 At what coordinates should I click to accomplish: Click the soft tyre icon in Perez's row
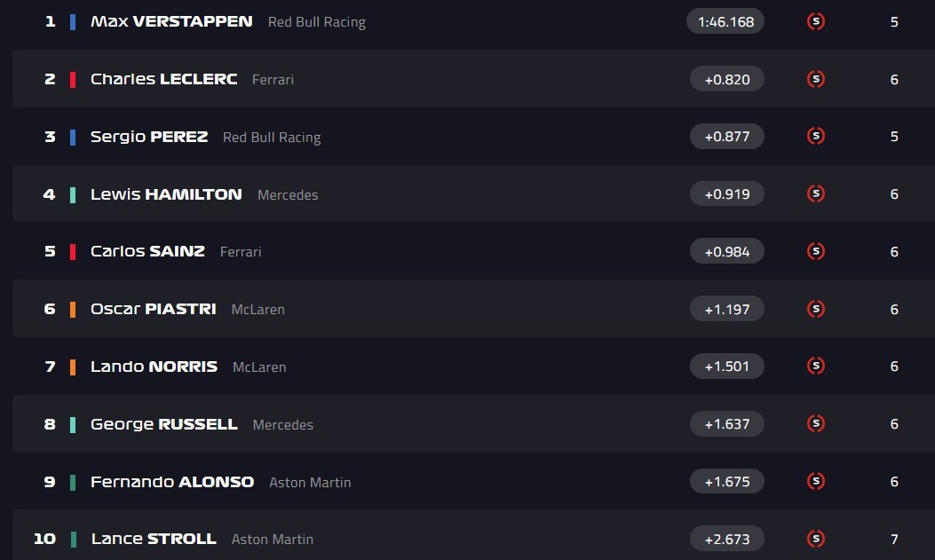click(x=815, y=136)
